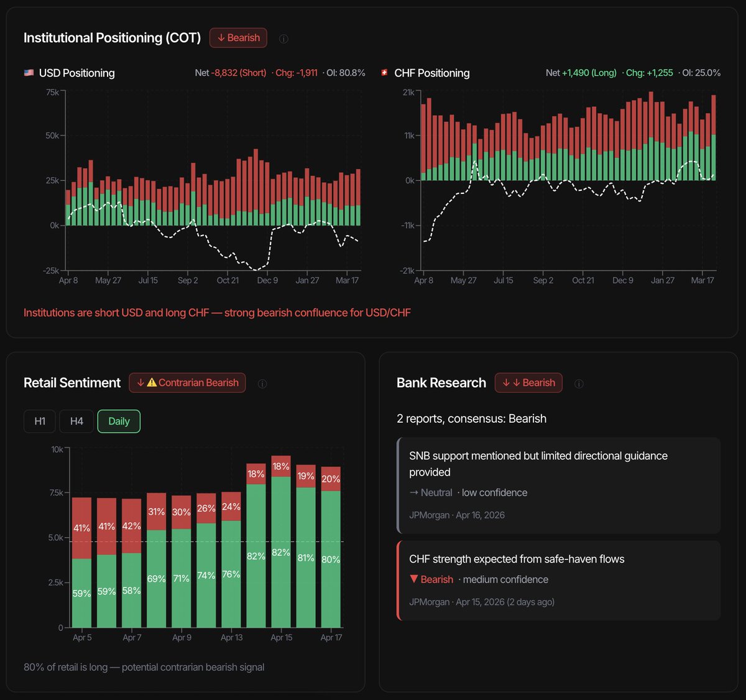Open the CHF strength safe-haven report card

pyautogui.click(x=559, y=581)
